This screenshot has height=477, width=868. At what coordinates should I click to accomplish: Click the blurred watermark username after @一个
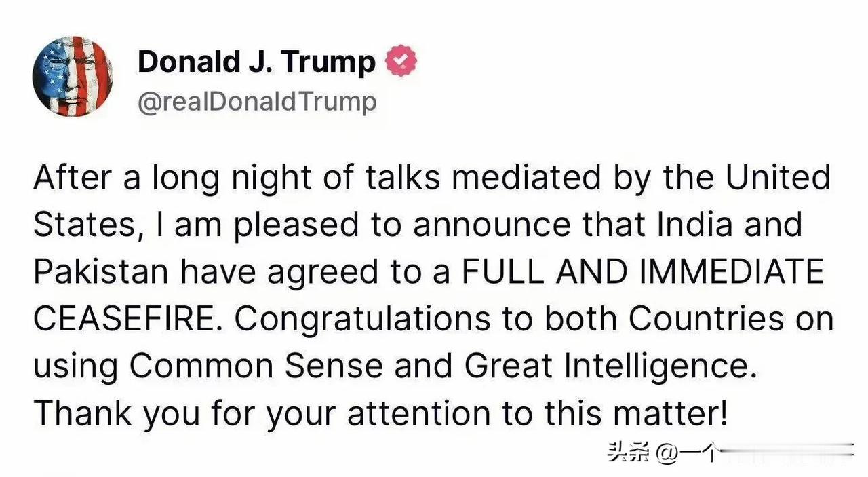point(786,452)
